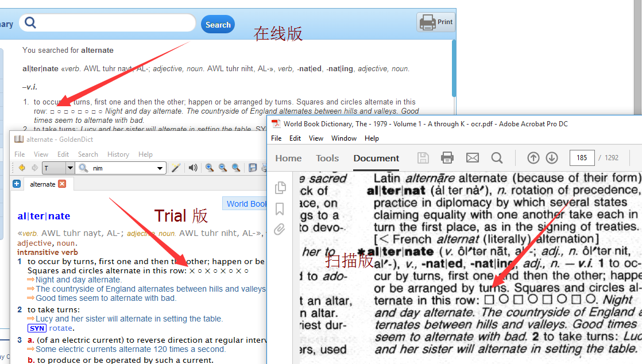
Task: Open GoldenDict's Edit menu
Action: [x=63, y=154]
